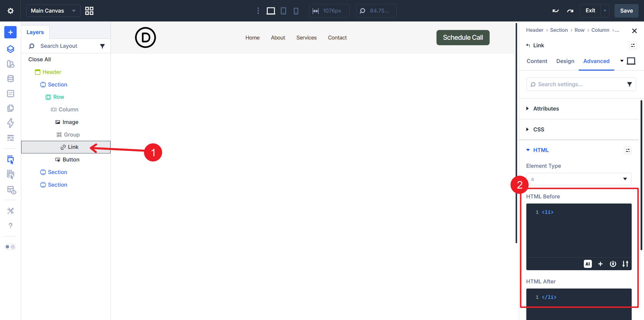Open Help via the question mark icon
This screenshot has height=320, width=644.
[x=10, y=226]
